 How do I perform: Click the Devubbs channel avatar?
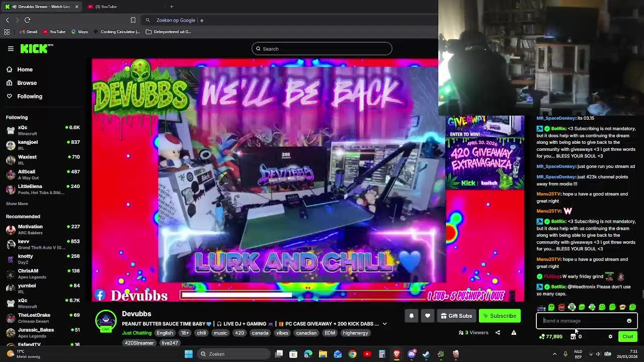(106, 321)
